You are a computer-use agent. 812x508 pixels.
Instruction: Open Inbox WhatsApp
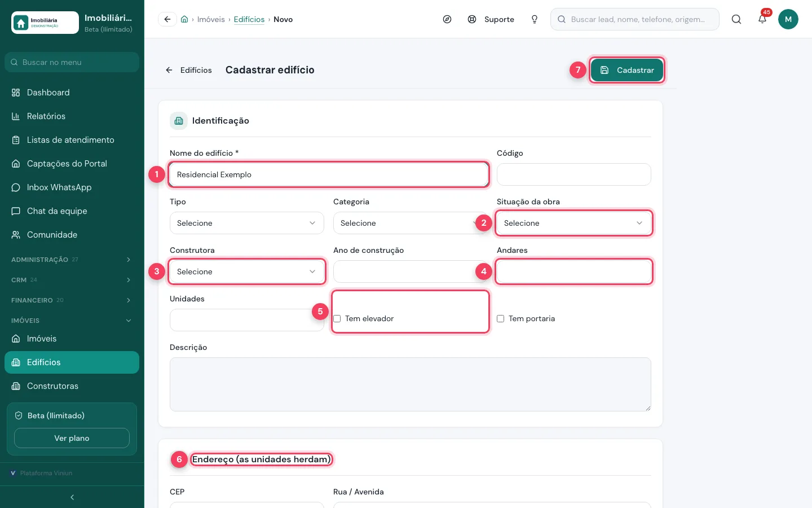tap(72, 187)
